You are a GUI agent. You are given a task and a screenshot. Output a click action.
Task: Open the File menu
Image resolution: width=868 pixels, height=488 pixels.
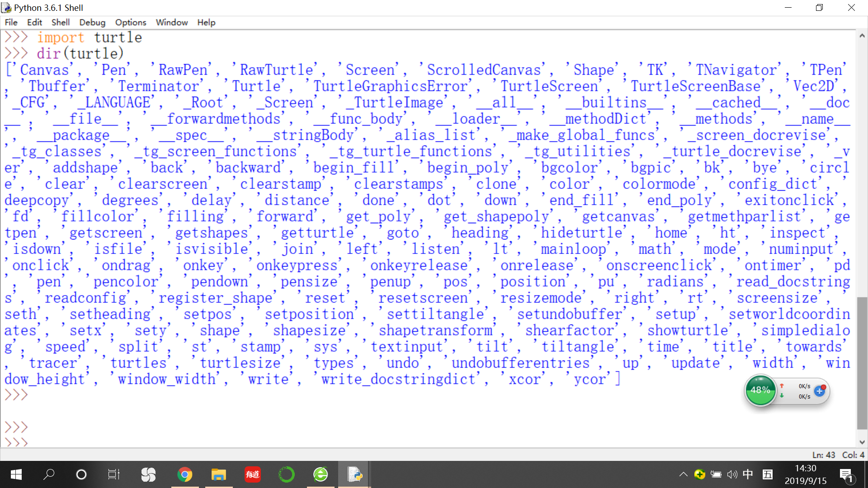(11, 22)
